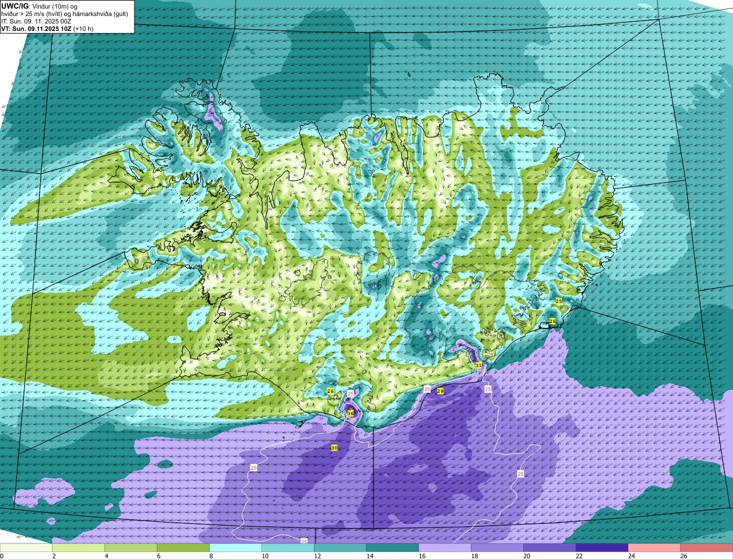
Task: Click the '(+10 h)' forecast offset text
Action: click(x=83, y=29)
